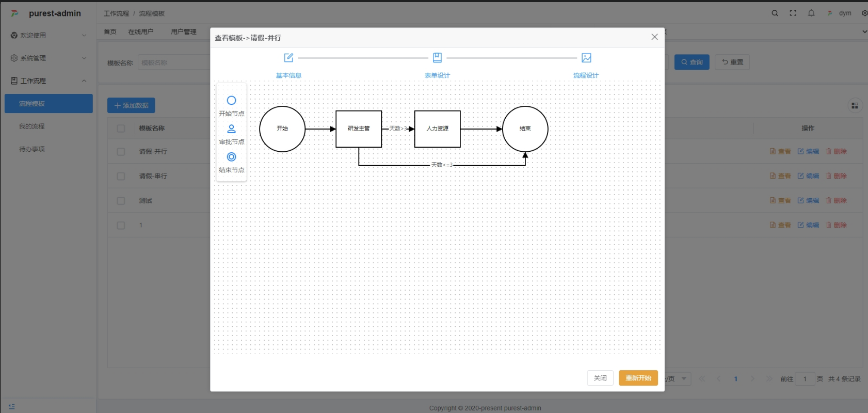Screen dimensions: 868x413
Task: Open the tabs dropdown chevron at right
Action: tap(864, 31)
